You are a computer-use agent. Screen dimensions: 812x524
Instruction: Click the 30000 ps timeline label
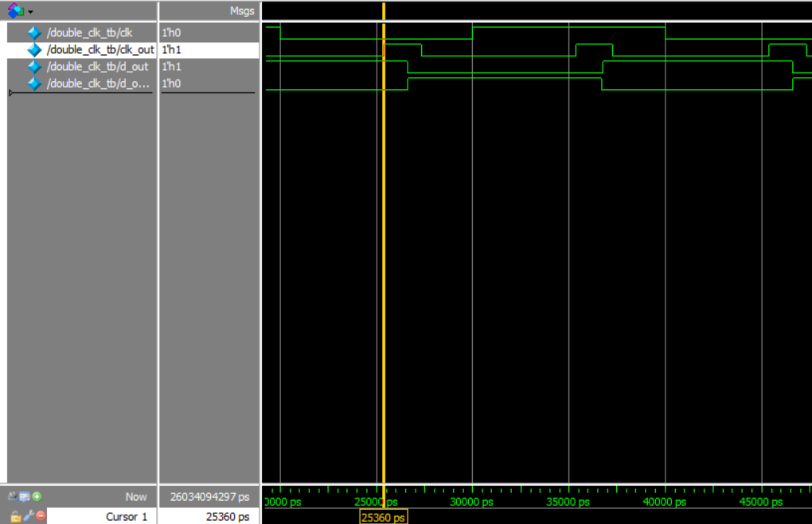[x=471, y=502]
